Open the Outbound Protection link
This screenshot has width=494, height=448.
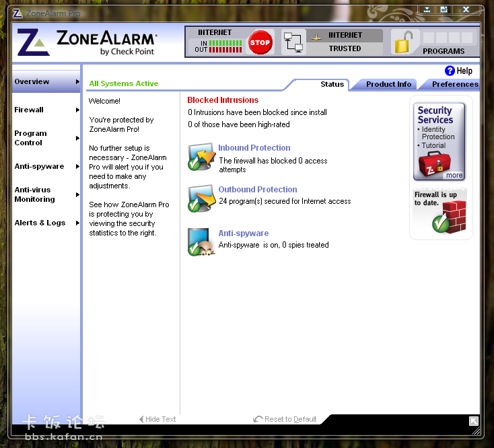pos(258,190)
